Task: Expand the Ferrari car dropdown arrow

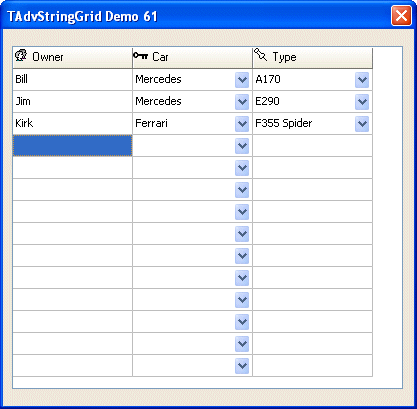Action: tap(242, 124)
